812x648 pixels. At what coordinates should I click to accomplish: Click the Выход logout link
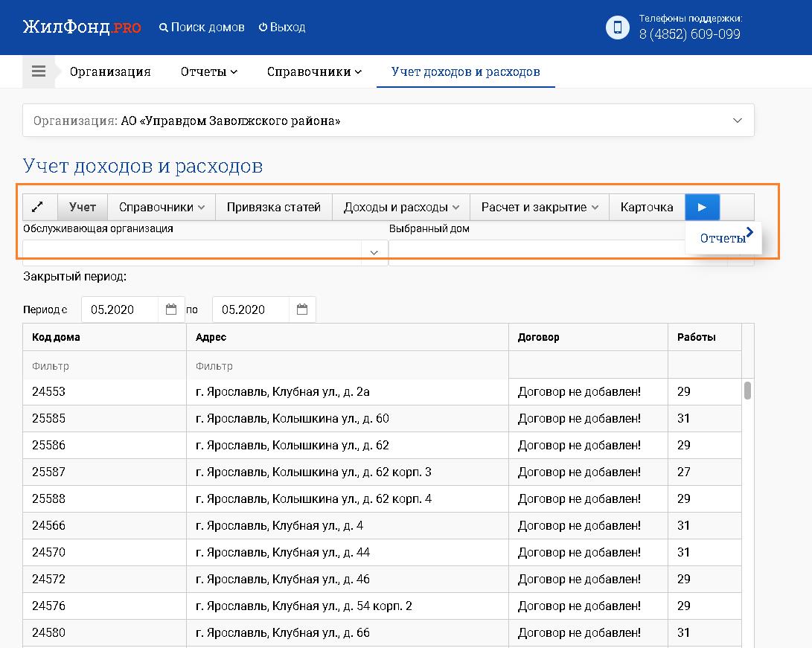tap(282, 28)
